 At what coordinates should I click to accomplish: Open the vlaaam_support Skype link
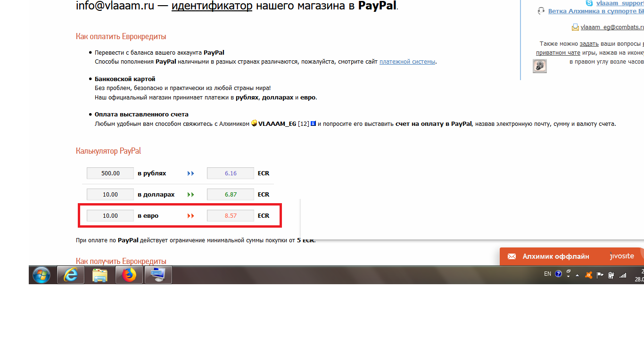click(x=620, y=3)
